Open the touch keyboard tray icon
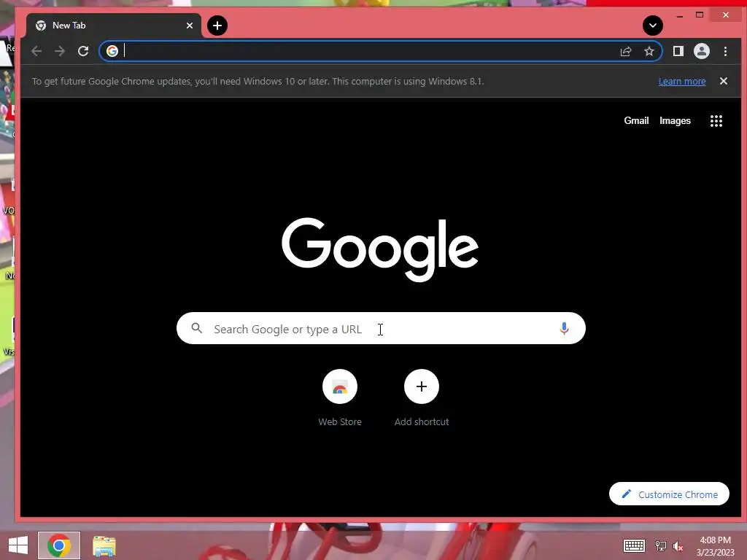 tap(634, 545)
